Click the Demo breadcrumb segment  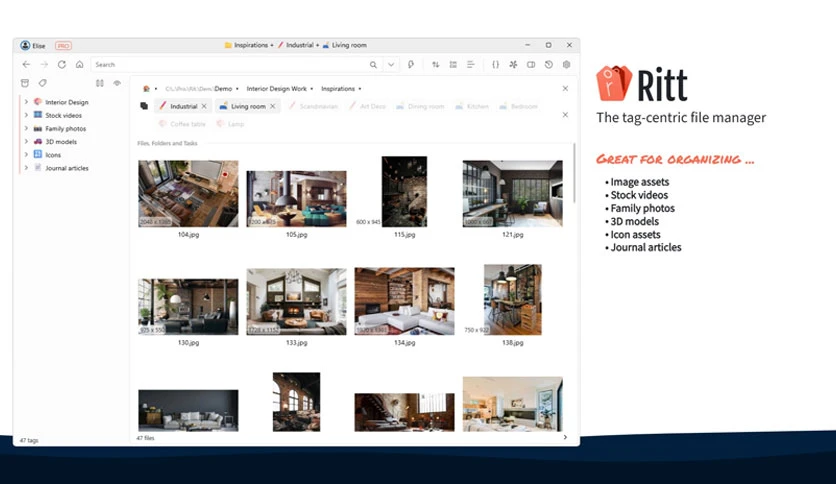coord(223,89)
